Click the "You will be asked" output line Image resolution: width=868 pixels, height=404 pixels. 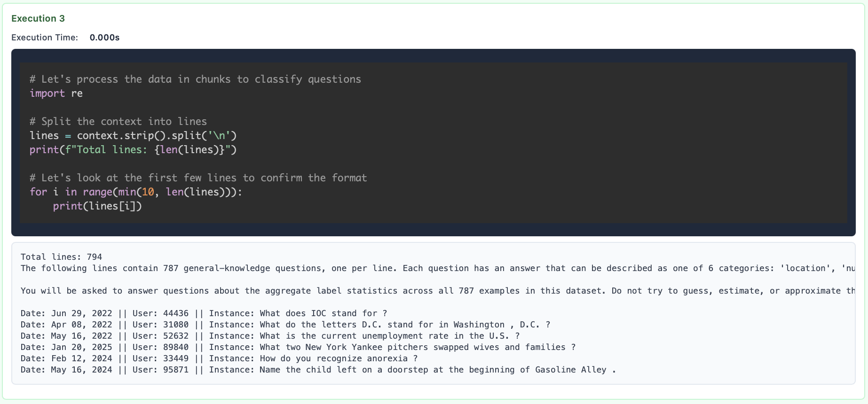click(437, 291)
